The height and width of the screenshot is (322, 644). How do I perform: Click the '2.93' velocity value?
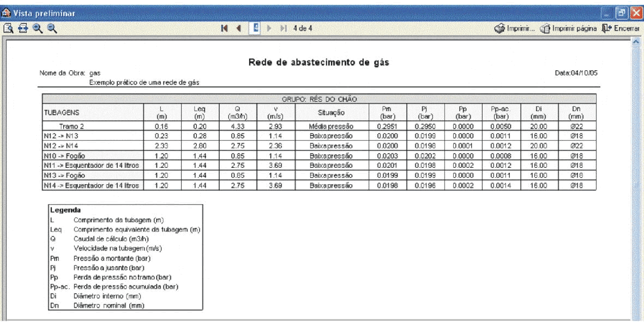[275, 126]
